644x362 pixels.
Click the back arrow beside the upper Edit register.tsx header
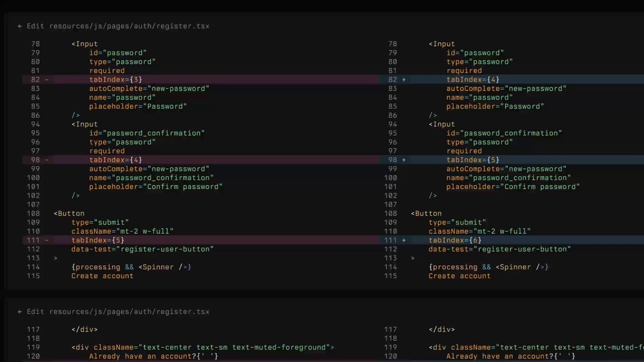pyautogui.click(x=20, y=26)
